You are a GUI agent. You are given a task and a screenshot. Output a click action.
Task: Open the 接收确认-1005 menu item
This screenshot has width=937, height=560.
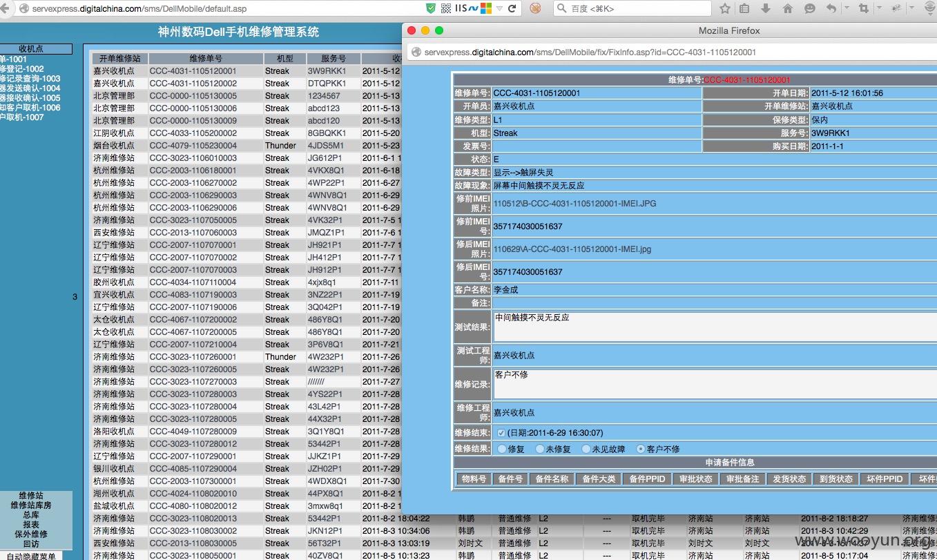coord(30,98)
